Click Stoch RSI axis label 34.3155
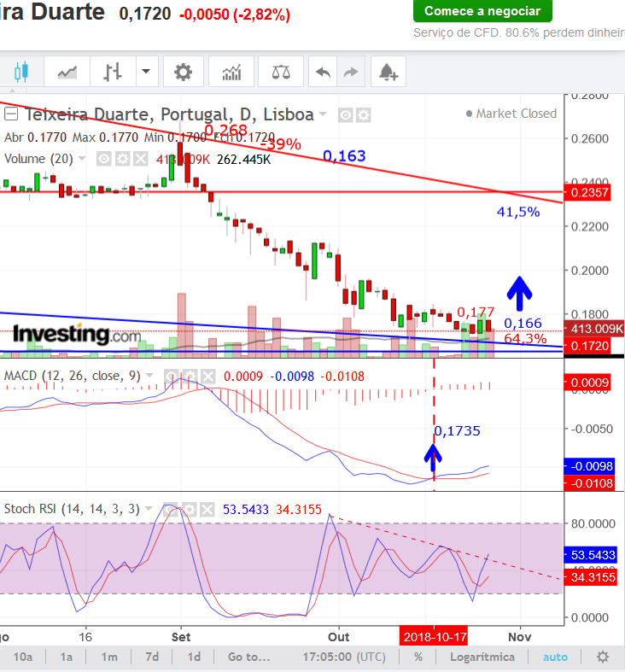 pyautogui.click(x=591, y=577)
